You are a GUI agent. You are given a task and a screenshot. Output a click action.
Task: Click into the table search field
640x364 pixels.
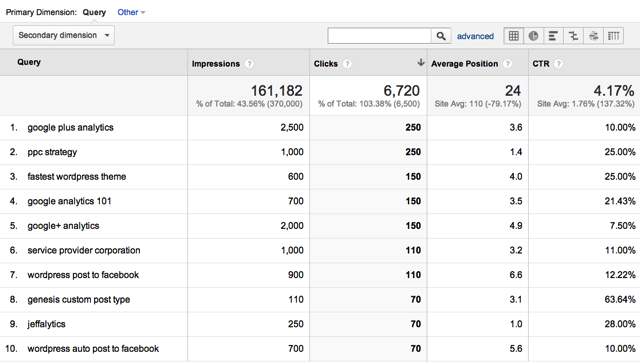point(379,36)
